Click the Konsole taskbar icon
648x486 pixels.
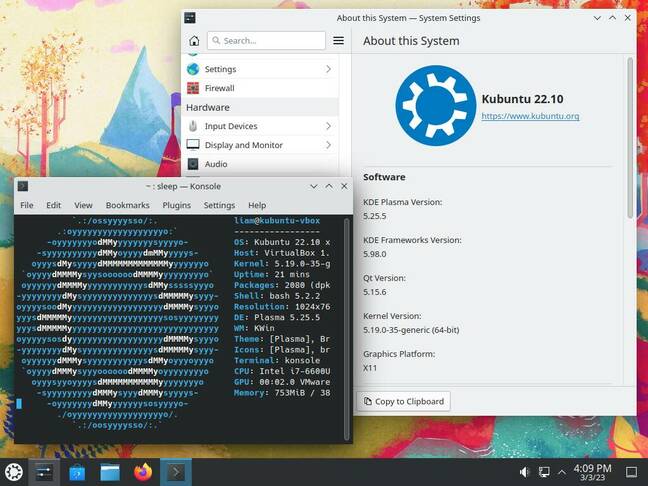176,472
